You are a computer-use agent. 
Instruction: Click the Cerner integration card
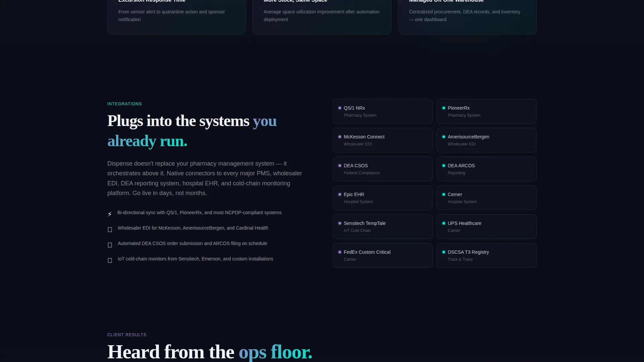click(x=486, y=198)
